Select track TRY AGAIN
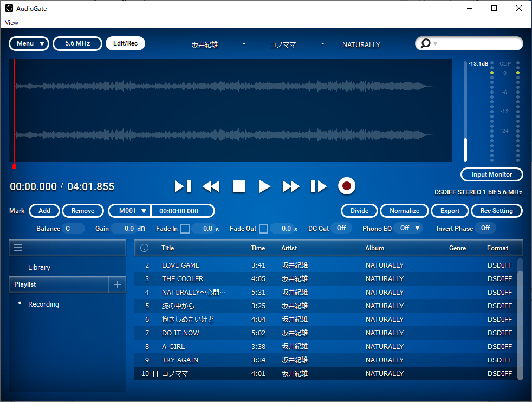The width and height of the screenshot is (532, 402). pyautogui.click(x=326, y=360)
